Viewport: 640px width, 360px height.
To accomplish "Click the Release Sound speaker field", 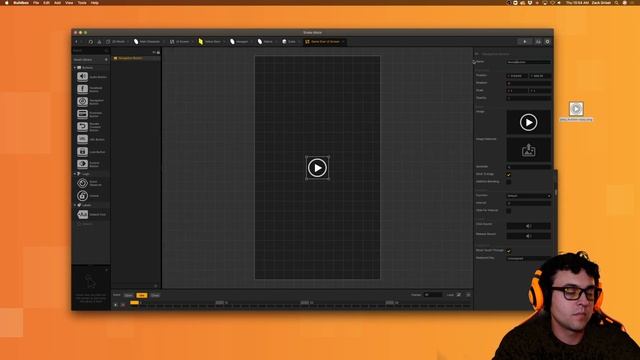I will (x=529, y=236).
